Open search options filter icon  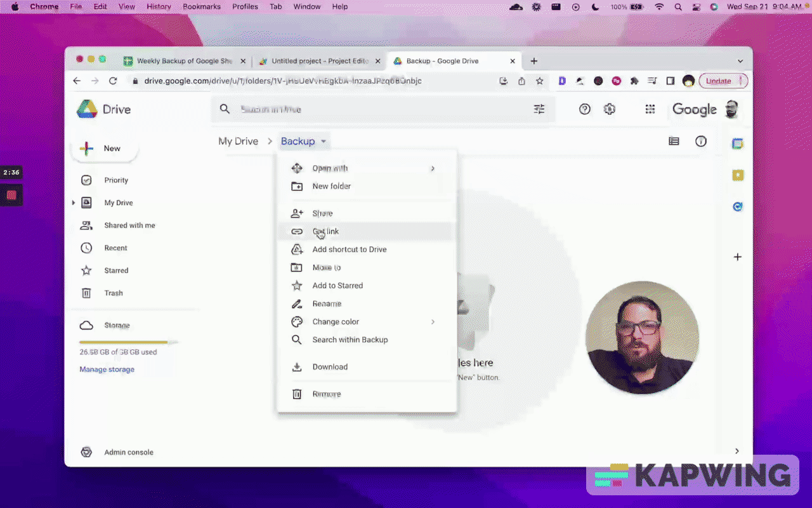click(x=539, y=109)
